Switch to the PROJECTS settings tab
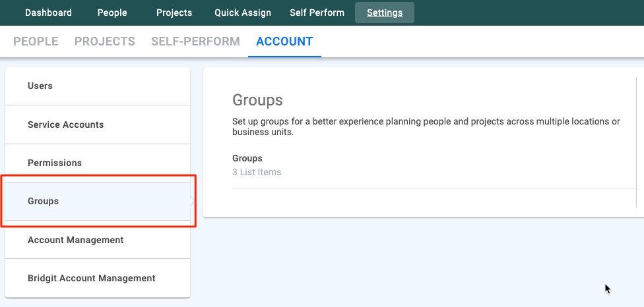Viewport: 644px width, 307px height. (105, 42)
